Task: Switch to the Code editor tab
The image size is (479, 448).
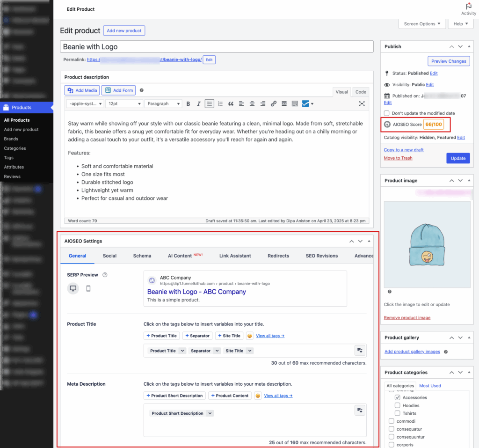Action: (360, 92)
